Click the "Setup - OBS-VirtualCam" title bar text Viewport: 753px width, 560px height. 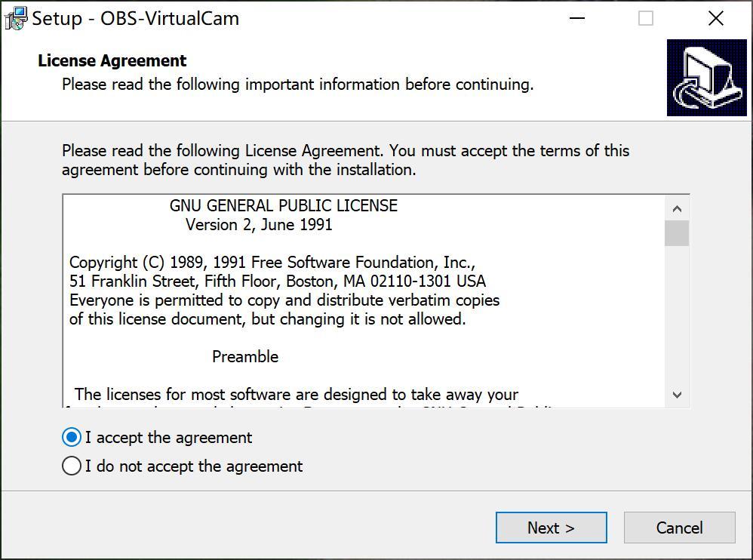click(136, 18)
